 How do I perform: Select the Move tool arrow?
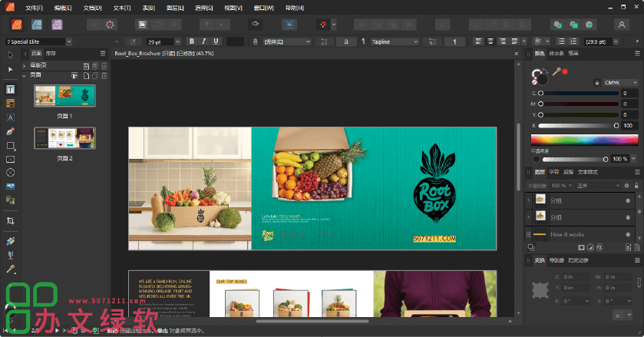tap(11, 55)
